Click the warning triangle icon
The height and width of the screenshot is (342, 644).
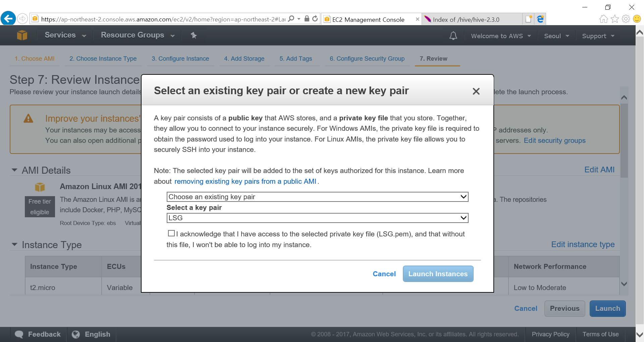[29, 119]
